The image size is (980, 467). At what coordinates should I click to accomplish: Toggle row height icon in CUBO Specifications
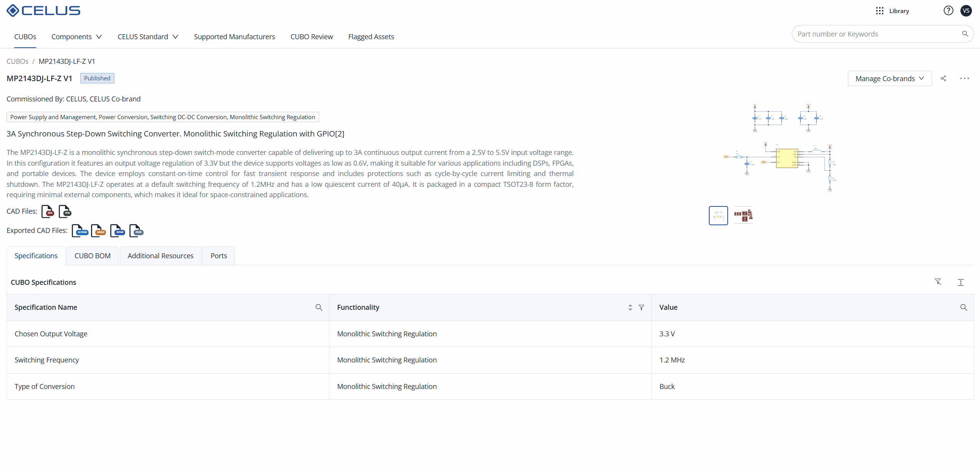pos(960,282)
